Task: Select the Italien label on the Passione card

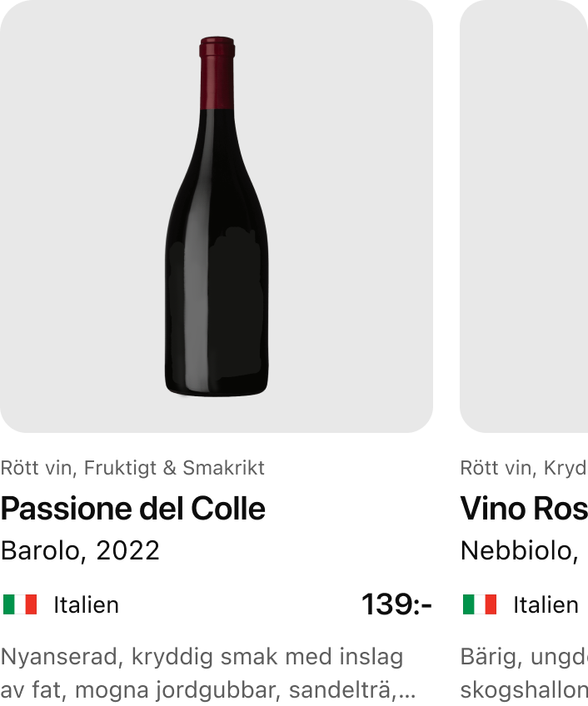Action: tap(86, 604)
